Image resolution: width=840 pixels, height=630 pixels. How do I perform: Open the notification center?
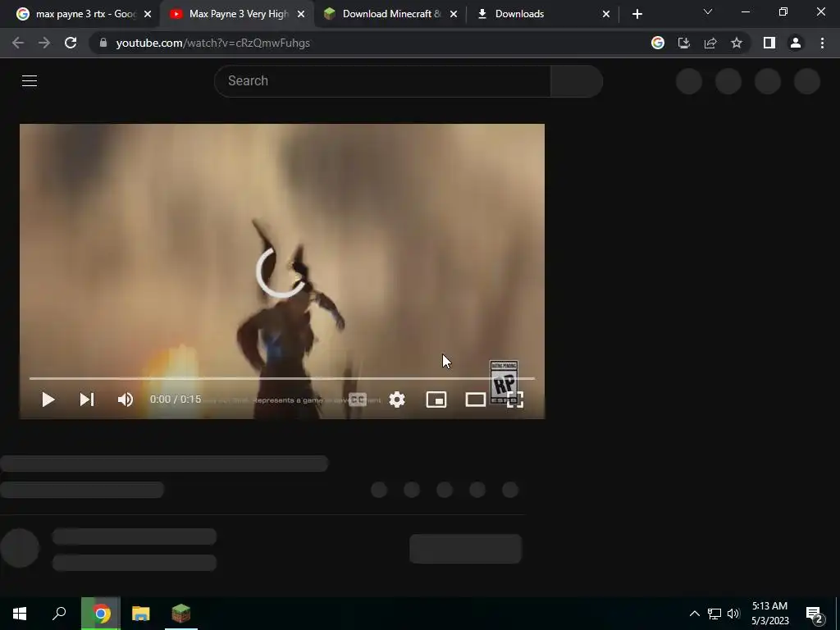coord(815,614)
